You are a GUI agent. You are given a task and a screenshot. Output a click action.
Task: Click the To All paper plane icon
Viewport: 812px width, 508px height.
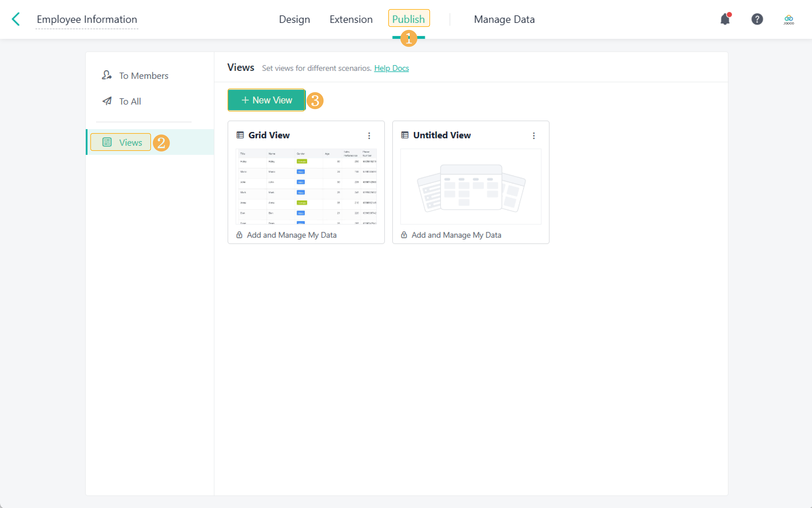pyautogui.click(x=107, y=101)
